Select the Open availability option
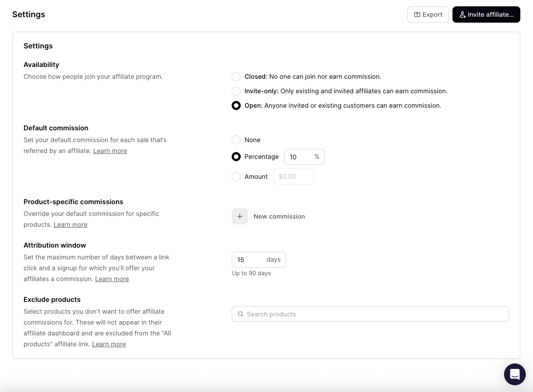This screenshot has width=533, height=392. coord(236,105)
